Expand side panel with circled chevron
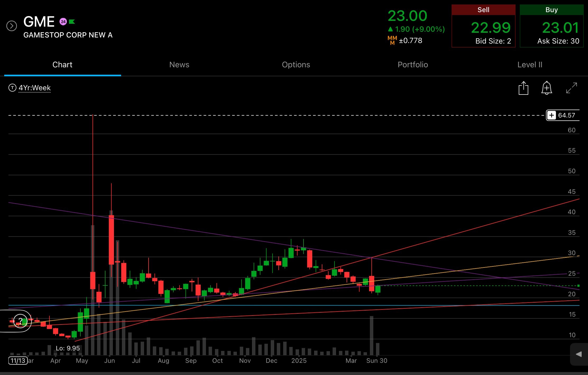 (x=12, y=26)
